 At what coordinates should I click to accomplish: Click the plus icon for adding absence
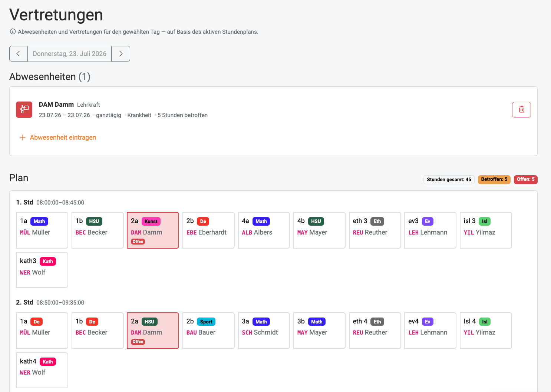(x=23, y=137)
